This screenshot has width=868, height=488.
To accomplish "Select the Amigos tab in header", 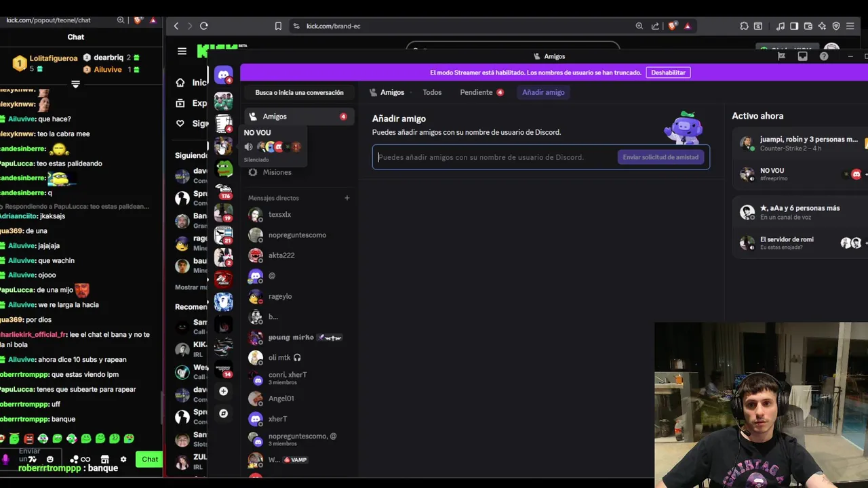I will click(387, 92).
